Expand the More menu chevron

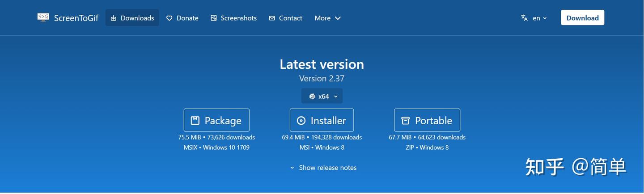[x=338, y=18]
